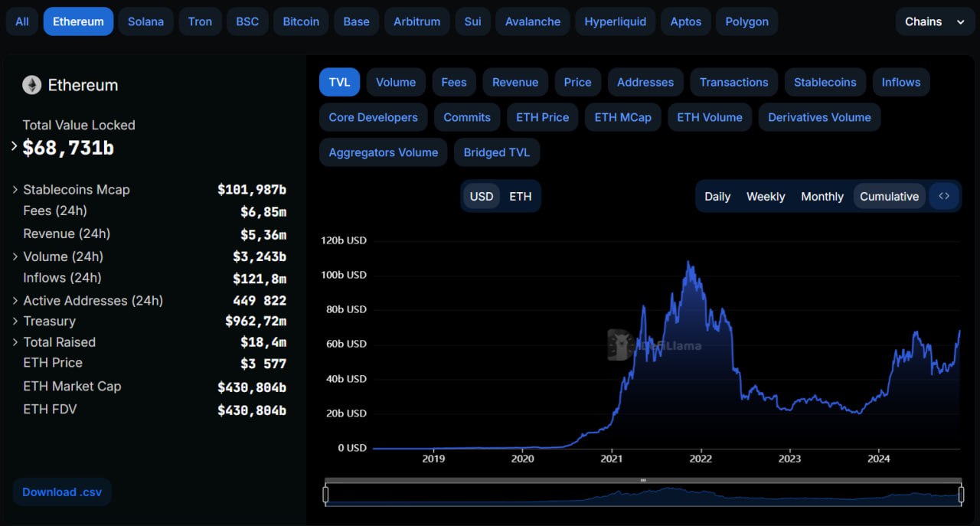Click the Total Raised value $18,4m
The image size is (980, 526).
263,342
